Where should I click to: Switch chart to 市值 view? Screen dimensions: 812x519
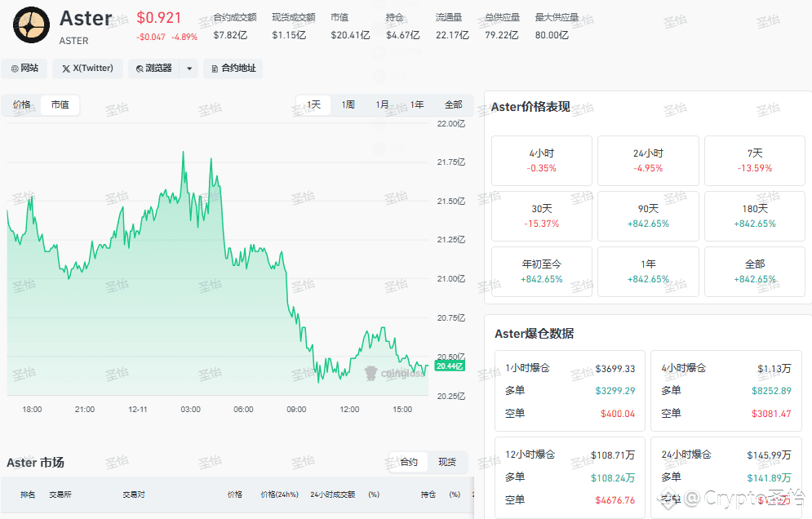tap(60, 104)
